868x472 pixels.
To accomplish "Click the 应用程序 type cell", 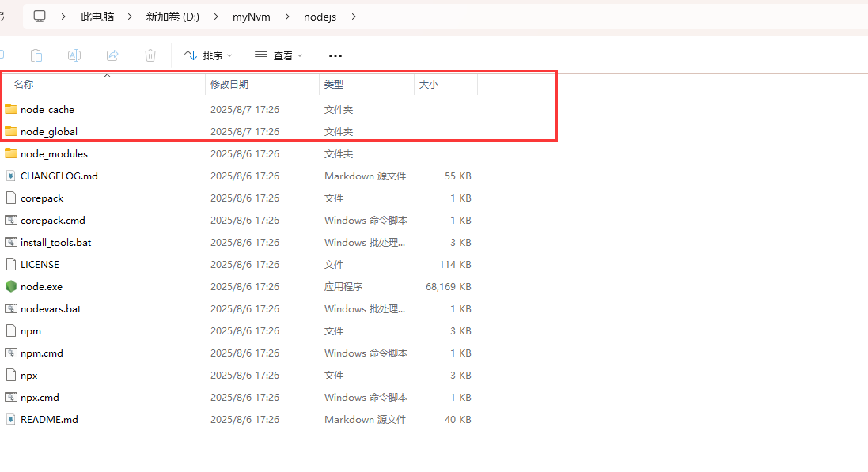I will tap(343, 287).
